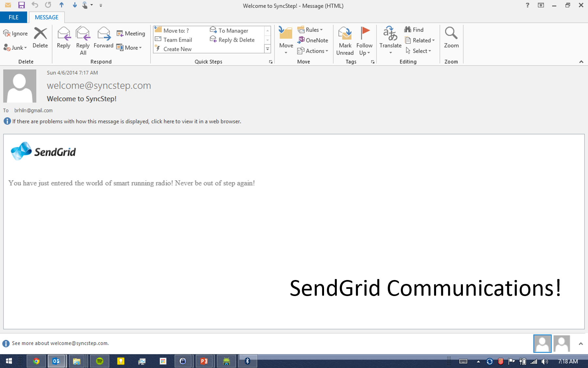The height and width of the screenshot is (368, 588).
Task: Open Spotify from the taskbar
Action: [100, 361]
